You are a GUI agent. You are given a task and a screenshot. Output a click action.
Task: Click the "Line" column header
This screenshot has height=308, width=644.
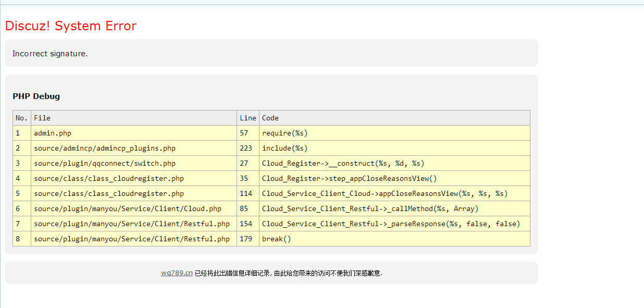(248, 118)
